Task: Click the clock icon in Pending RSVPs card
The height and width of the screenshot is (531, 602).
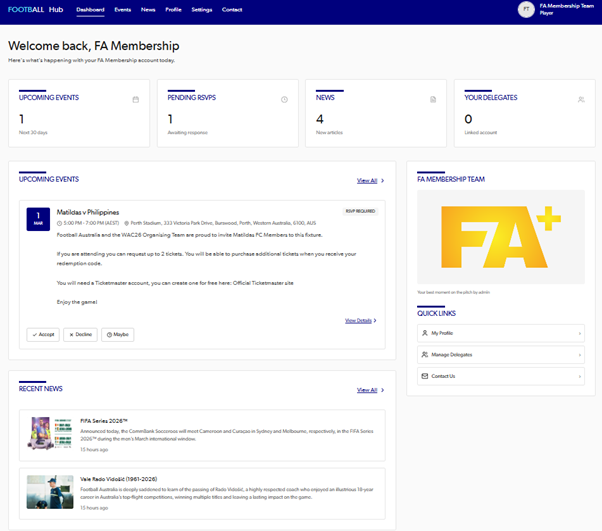Action: click(284, 99)
